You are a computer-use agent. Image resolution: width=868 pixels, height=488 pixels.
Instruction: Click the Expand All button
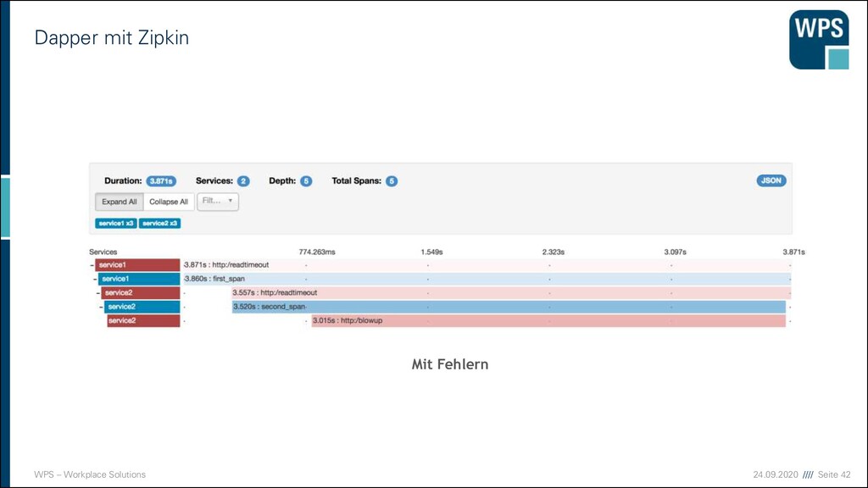[119, 202]
